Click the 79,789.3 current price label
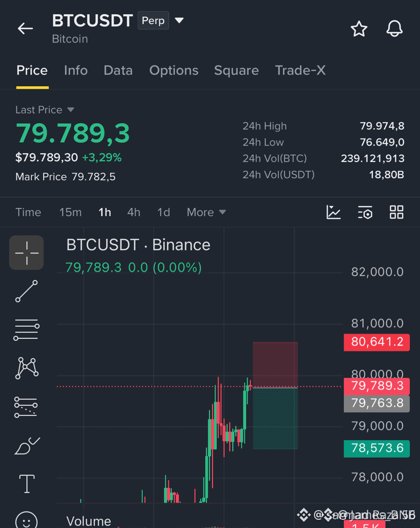 tap(377, 386)
